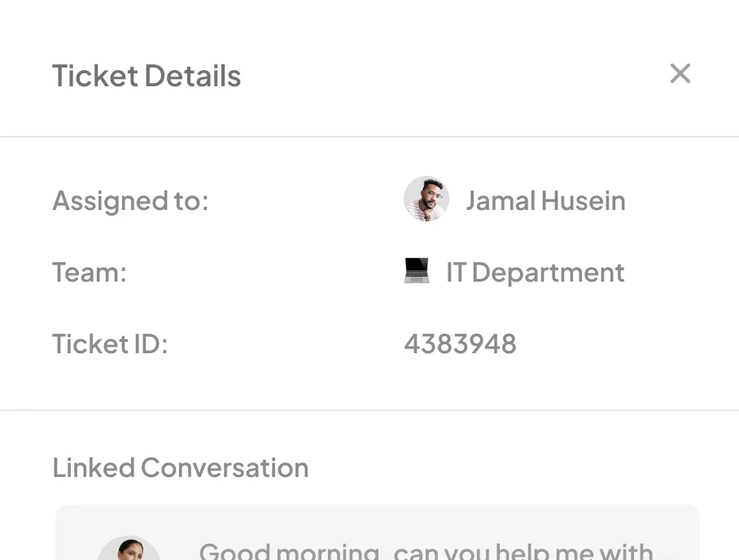Click the Ticket Details panel title
Screen dimensions: 739x560
coord(146,76)
